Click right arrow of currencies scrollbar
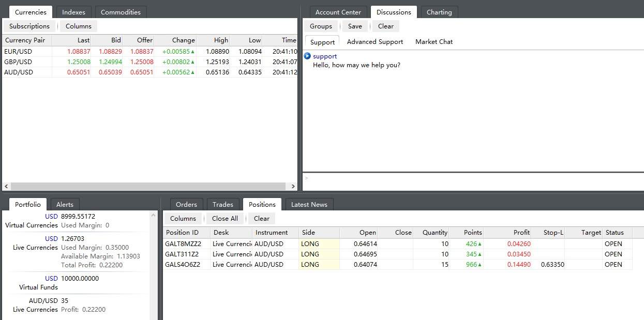 pos(293,186)
